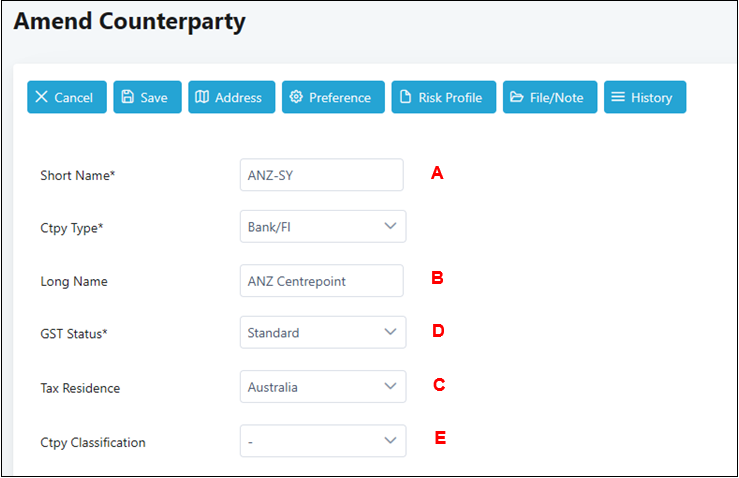Screen dimensions: 739x478
Task: Select the Long Name label text
Action: click(x=74, y=282)
